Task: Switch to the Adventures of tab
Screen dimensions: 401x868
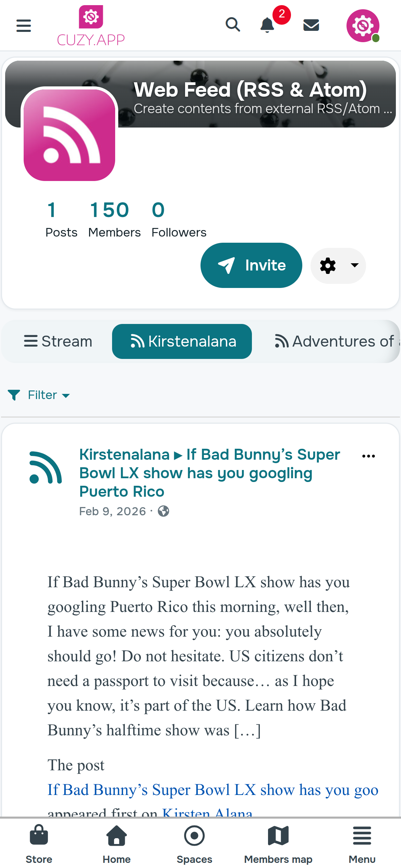Action: click(x=336, y=341)
